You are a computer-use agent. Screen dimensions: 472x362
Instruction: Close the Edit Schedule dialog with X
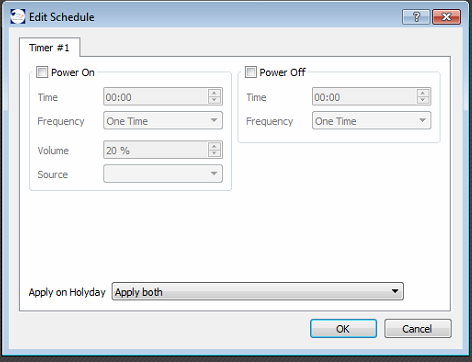pos(446,17)
